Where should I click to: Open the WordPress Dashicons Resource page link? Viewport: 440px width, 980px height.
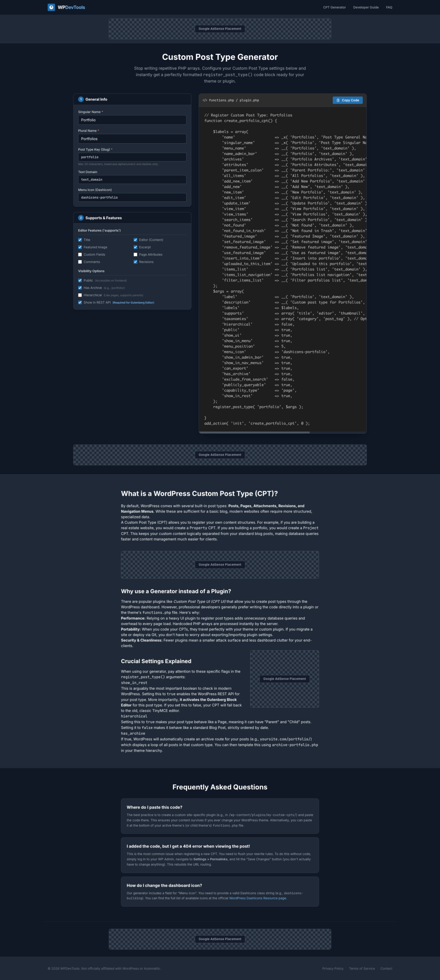point(257,898)
